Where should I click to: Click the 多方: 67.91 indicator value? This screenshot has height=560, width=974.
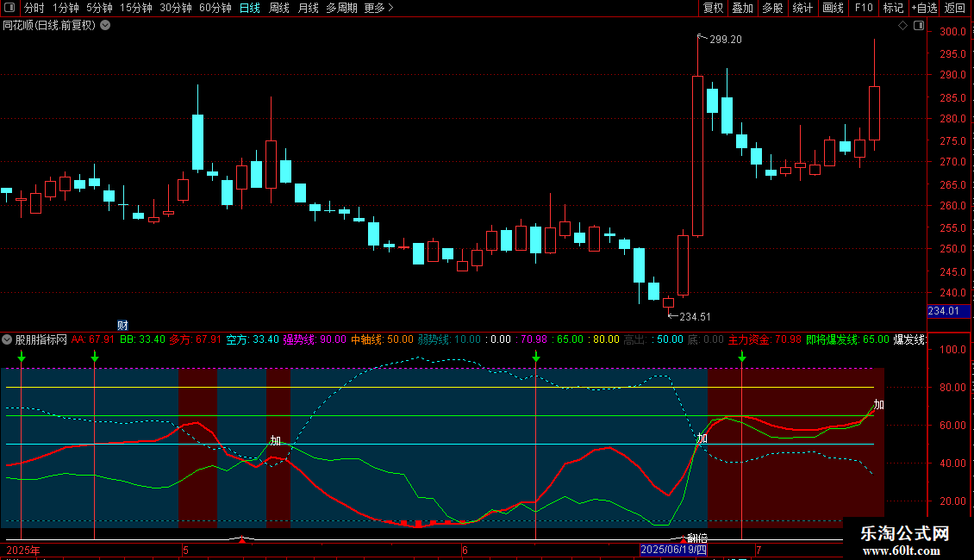[x=196, y=339]
